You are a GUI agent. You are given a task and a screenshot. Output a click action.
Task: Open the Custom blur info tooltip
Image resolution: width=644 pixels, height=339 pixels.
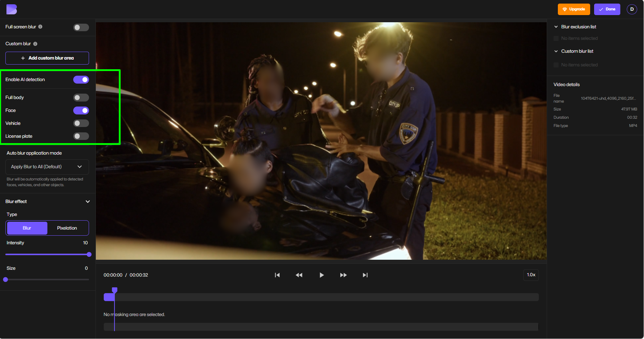click(35, 44)
